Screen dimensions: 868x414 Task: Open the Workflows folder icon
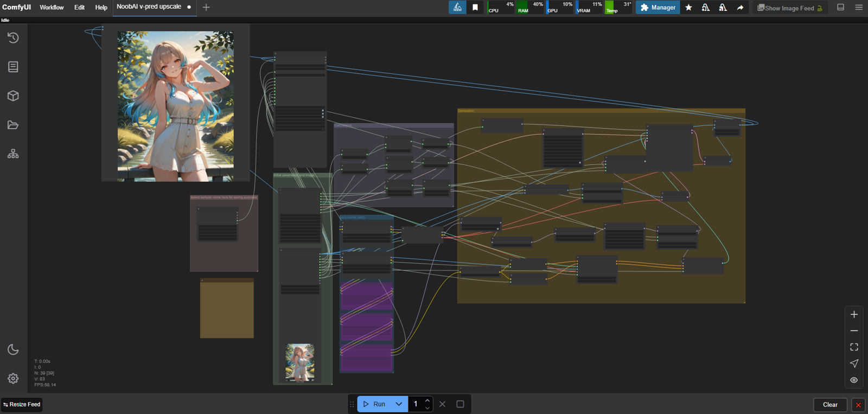13,125
